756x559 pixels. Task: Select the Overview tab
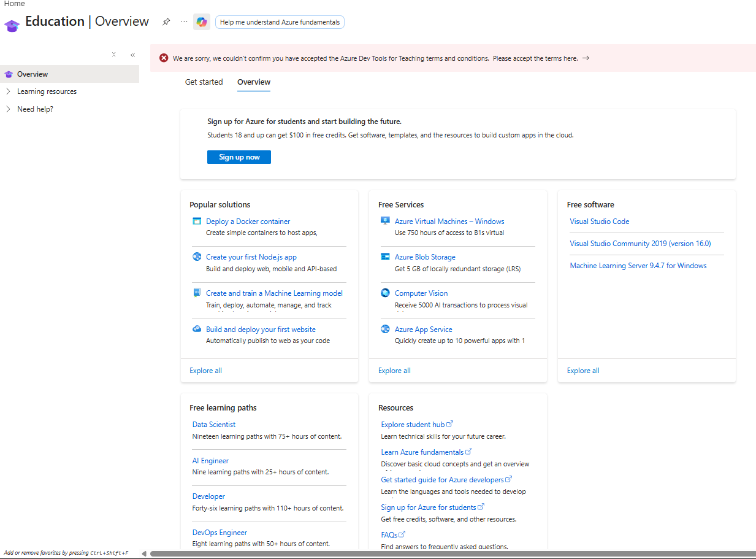click(x=254, y=82)
